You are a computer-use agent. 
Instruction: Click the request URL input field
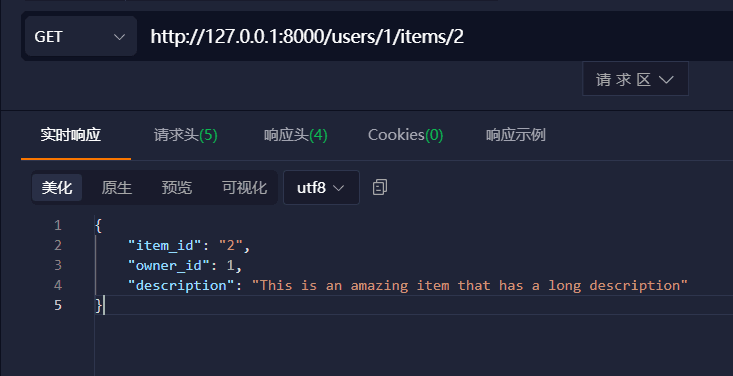click(435, 36)
